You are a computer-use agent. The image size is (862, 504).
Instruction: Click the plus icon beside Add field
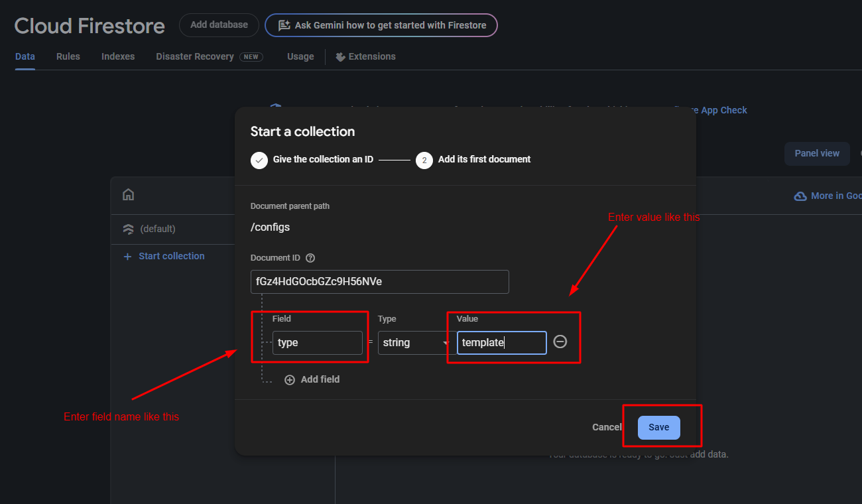(x=290, y=380)
